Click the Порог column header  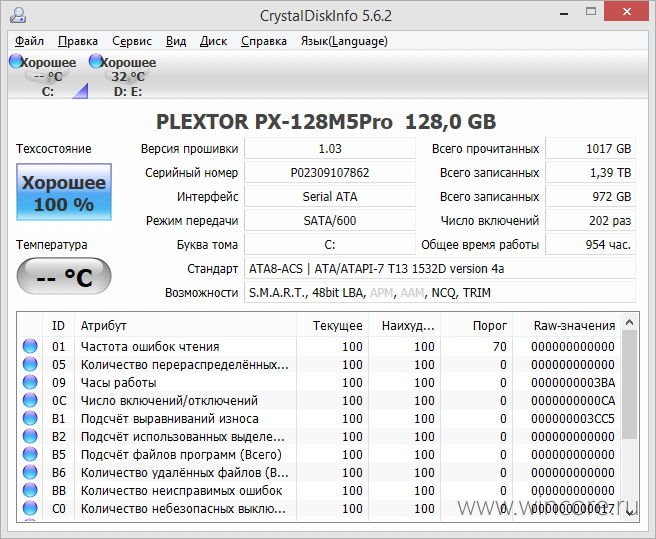click(x=477, y=326)
